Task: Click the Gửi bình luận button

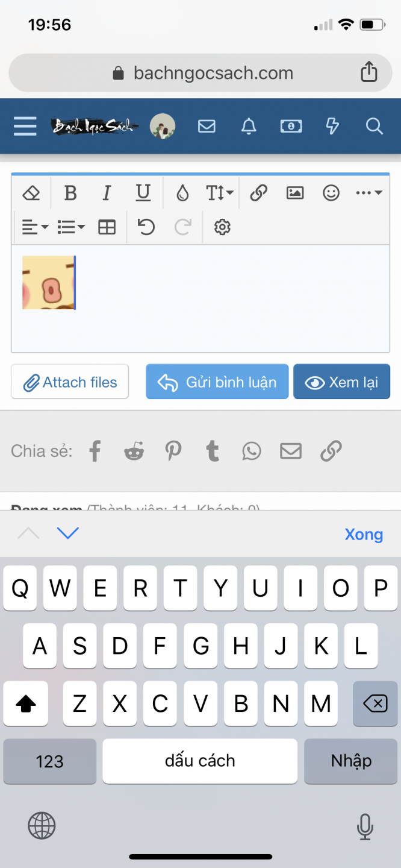Action: point(217,382)
